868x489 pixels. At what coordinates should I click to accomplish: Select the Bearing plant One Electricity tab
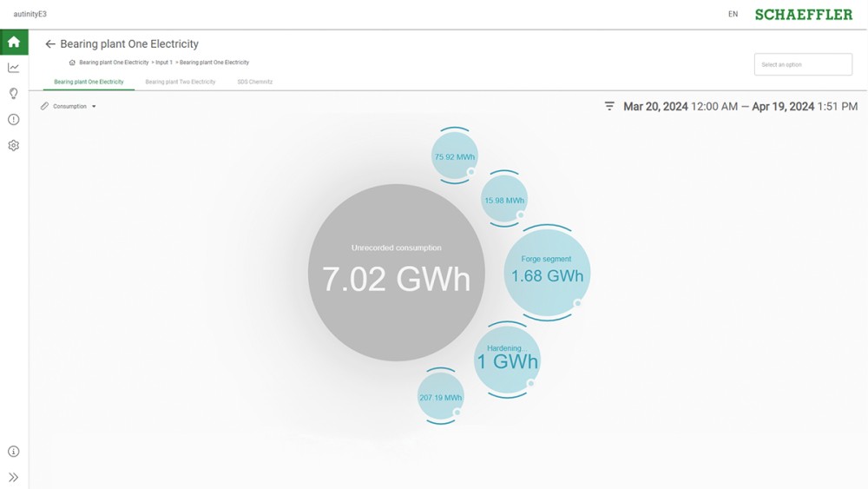tap(89, 82)
